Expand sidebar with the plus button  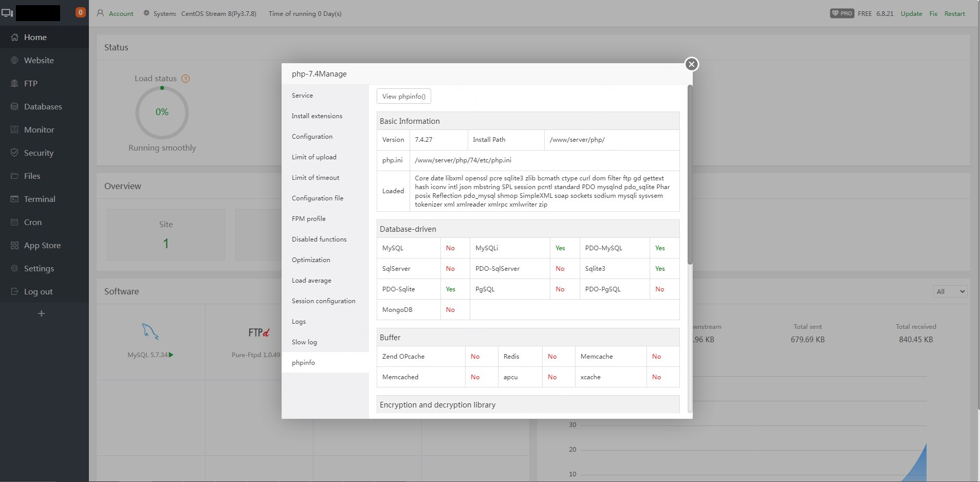click(42, 313)
